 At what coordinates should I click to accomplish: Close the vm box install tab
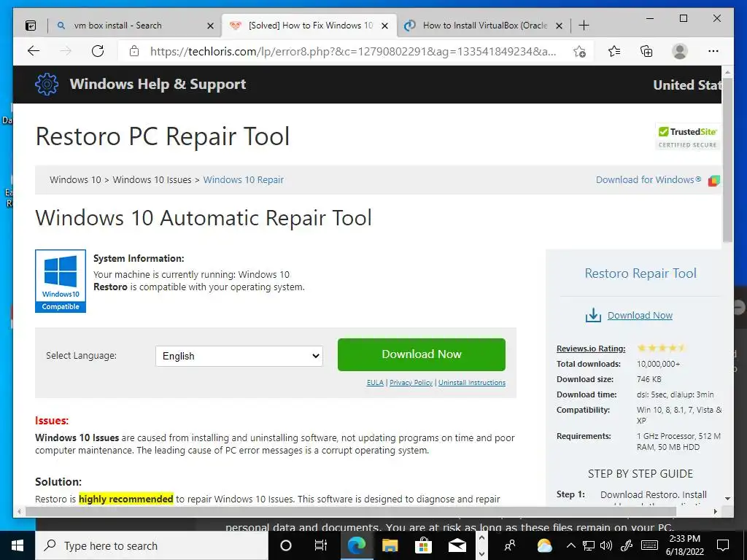(x=210, y=26)
